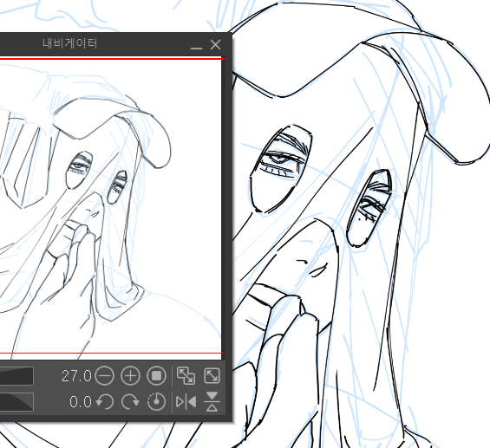Click the 27.0 zoom value
This screenshot has height=448, width=490.
[x=76, y=376]
